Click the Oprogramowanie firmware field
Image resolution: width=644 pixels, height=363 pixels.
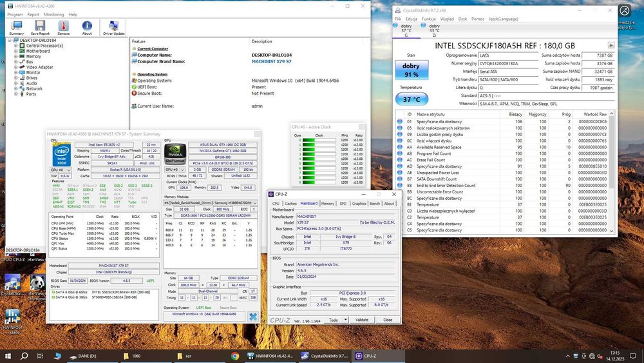(508, 55)
